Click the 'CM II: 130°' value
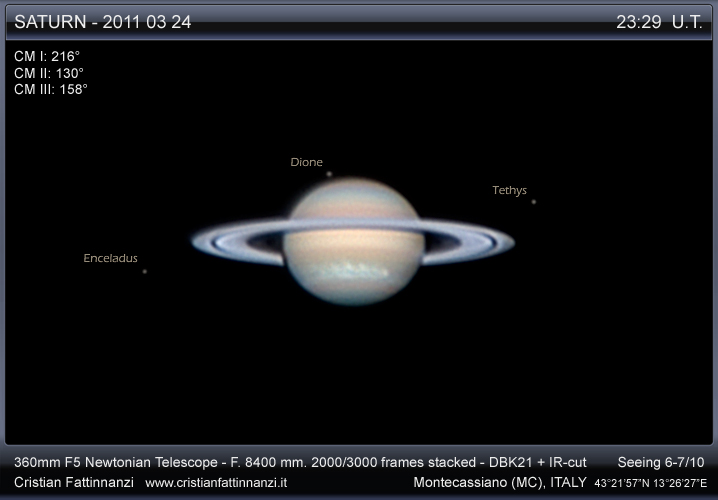 coord(49,73)
